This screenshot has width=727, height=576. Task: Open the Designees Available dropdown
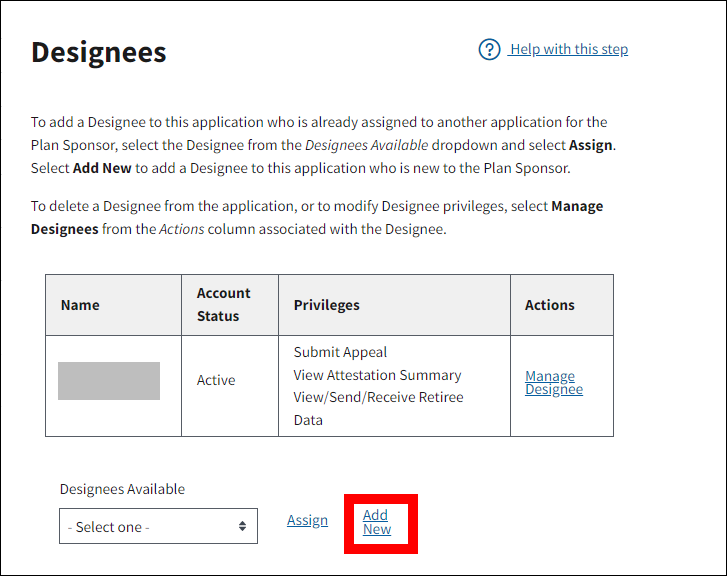point(158,527)
